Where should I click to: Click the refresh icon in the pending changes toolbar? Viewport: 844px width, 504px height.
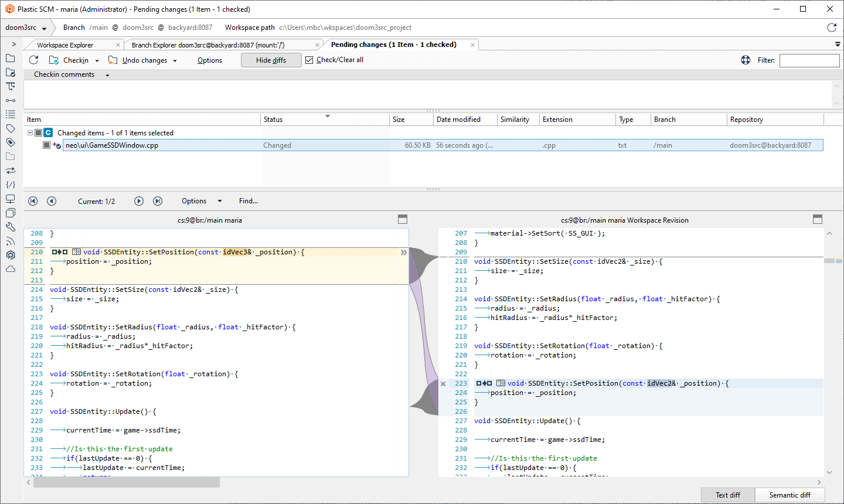coord(33,60)
